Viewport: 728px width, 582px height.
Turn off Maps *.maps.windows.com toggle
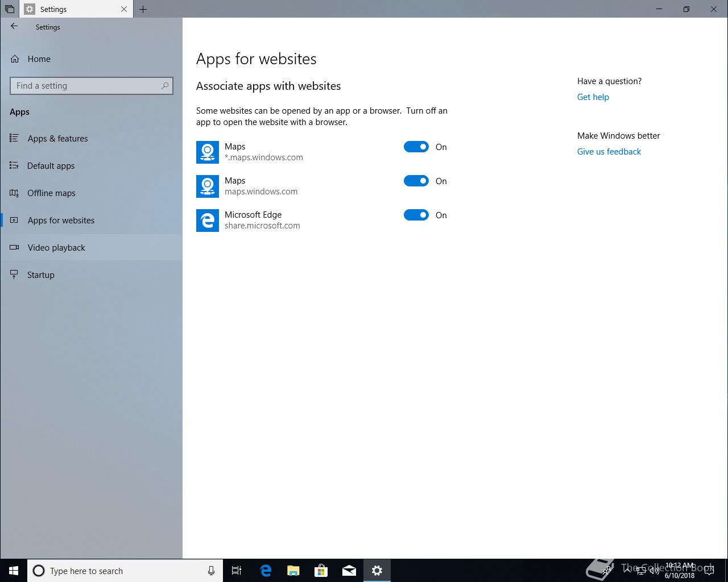pos(416,147)
